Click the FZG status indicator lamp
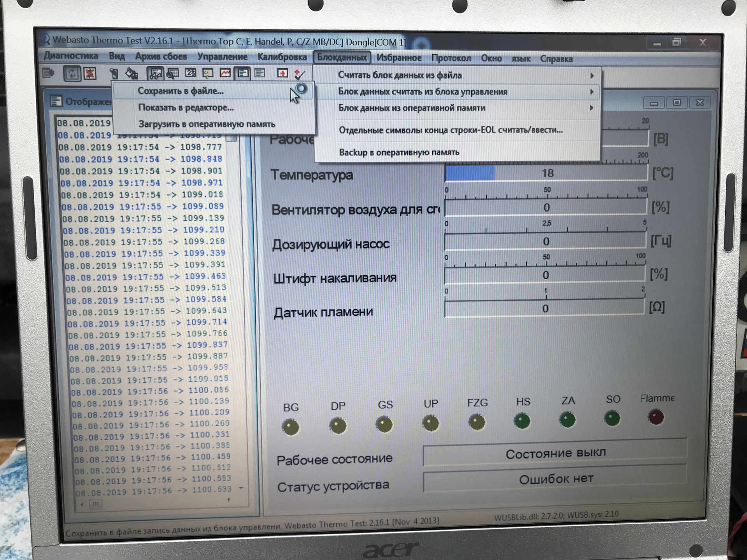Viewport: 747px width, 560px height. click(477, 422)
